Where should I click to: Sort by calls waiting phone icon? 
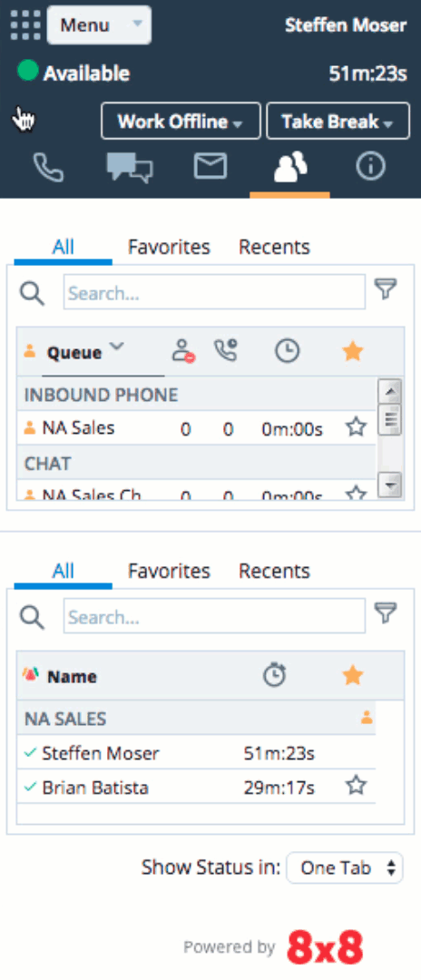pos(226,351)
